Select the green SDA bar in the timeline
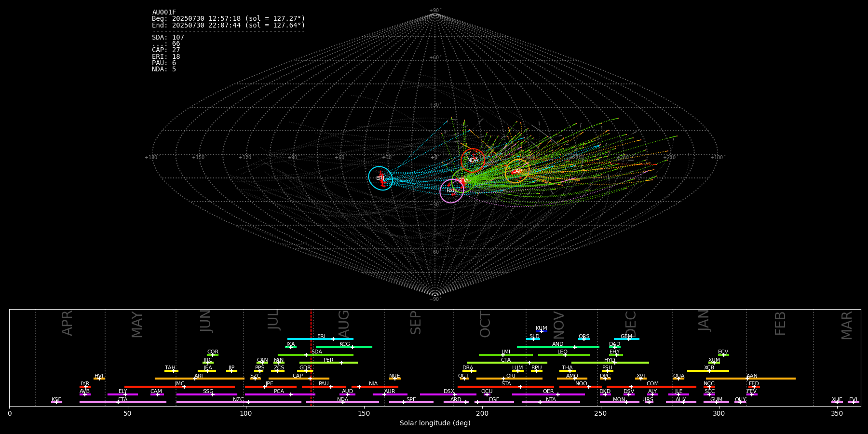 coord(315,355)
